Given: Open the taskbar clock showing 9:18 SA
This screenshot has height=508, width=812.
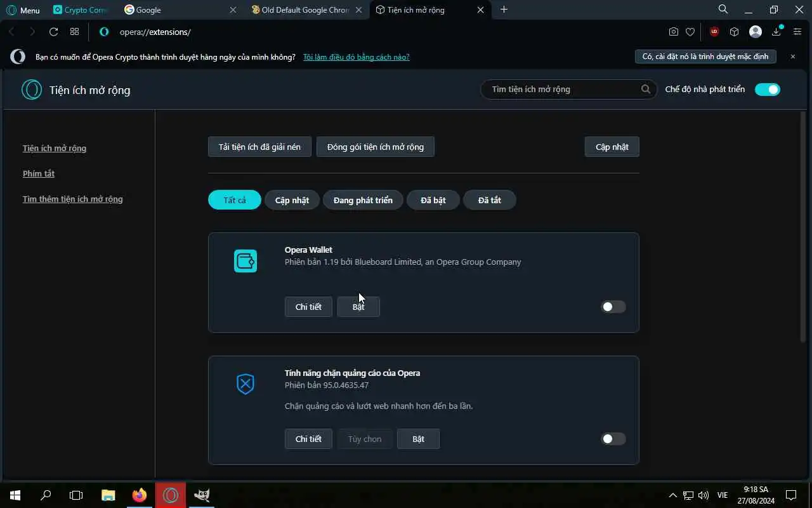Looking at the screenshot, I should (756, 495).
